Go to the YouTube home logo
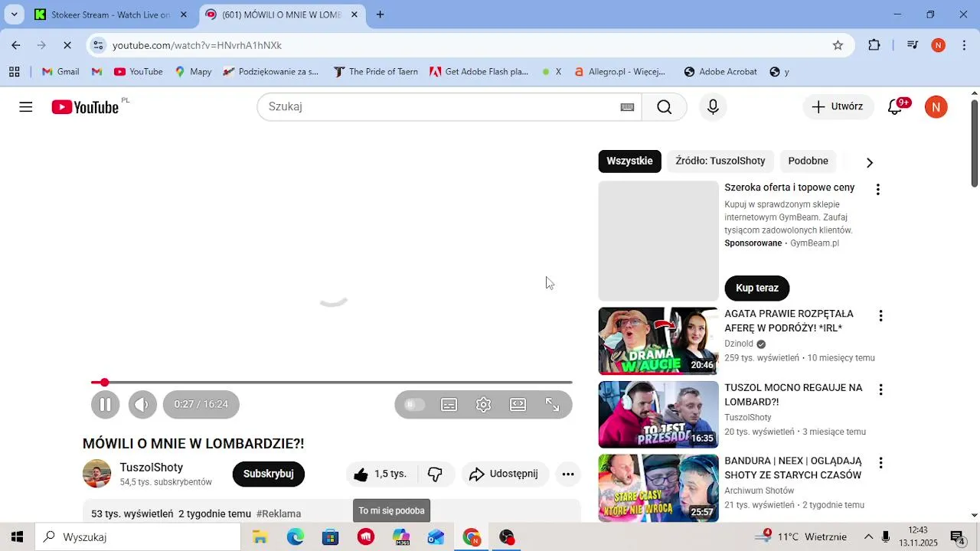Image resolution: width=980 pixels, height=551 pixels. coord(85,107)
